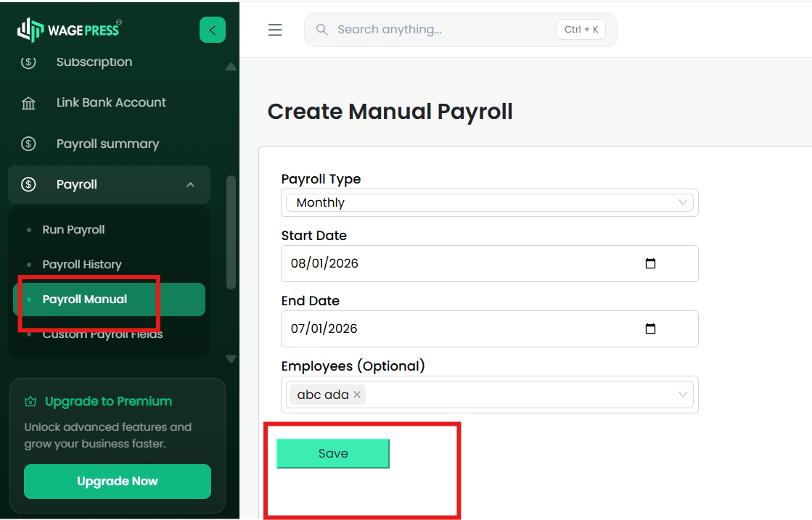Image resolution: width=812 pixels, height=520 pixels.
Task: Click the Create Manual Payroll heading
Action: (x=390, y=112)
